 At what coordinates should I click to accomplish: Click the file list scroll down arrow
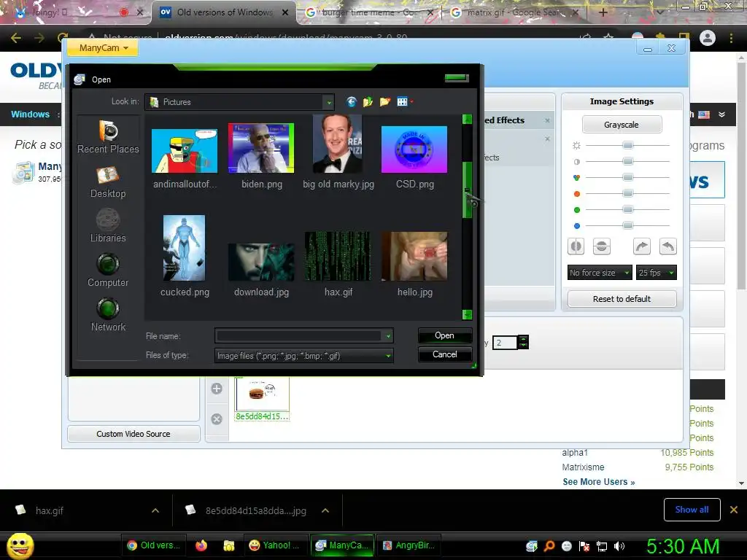[x=467, y=314]
